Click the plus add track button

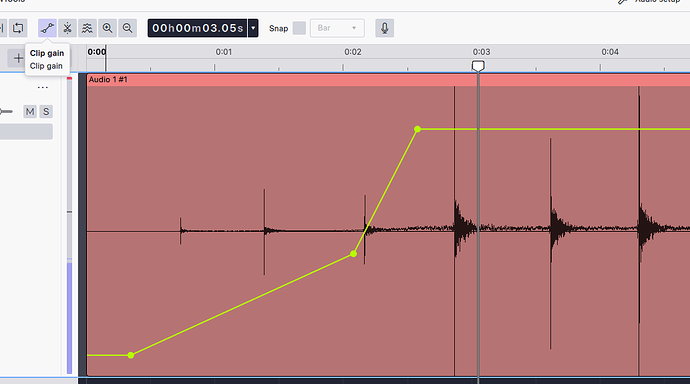(x=18, y=58)
